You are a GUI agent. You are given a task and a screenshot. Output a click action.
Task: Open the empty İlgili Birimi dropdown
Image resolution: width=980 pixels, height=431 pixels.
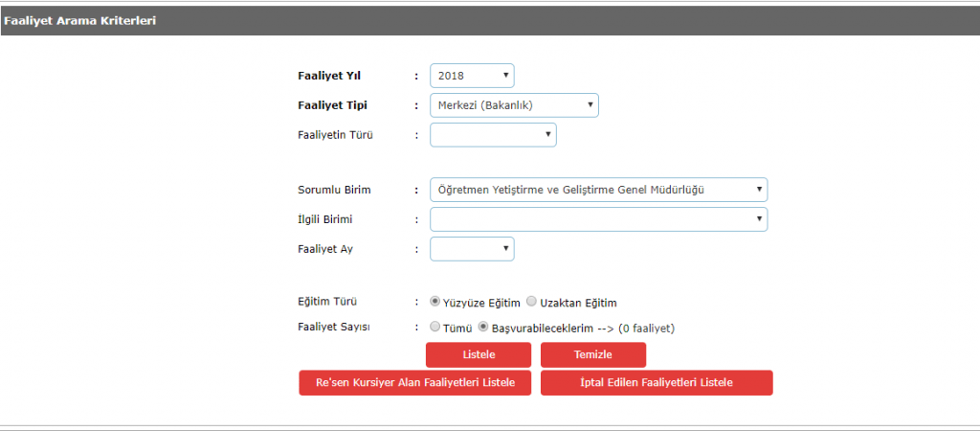point(598,219)
